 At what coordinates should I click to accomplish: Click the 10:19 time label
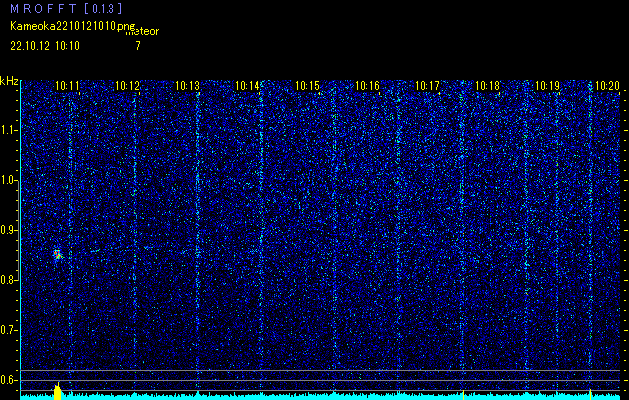(x=547, y=86)
